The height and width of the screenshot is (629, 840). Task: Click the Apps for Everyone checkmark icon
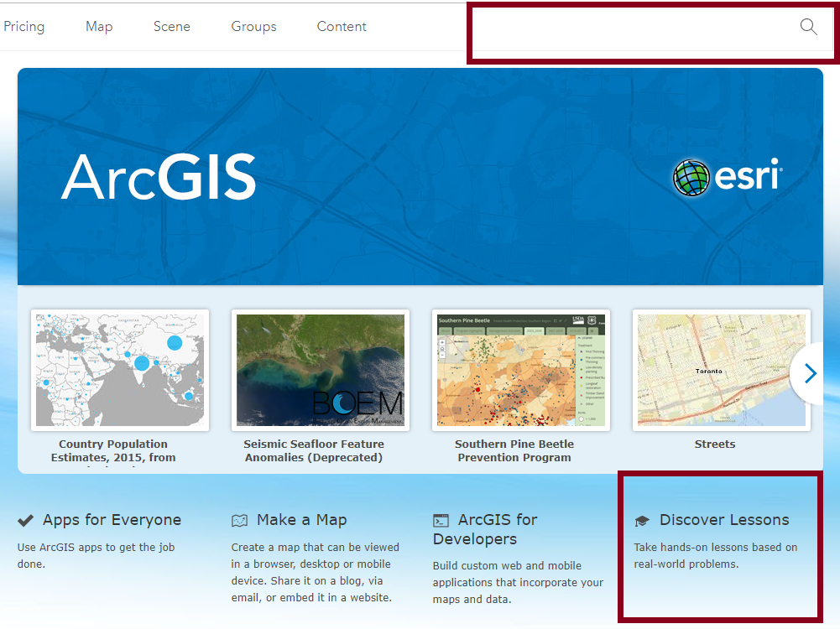click(x=25, y=521)
